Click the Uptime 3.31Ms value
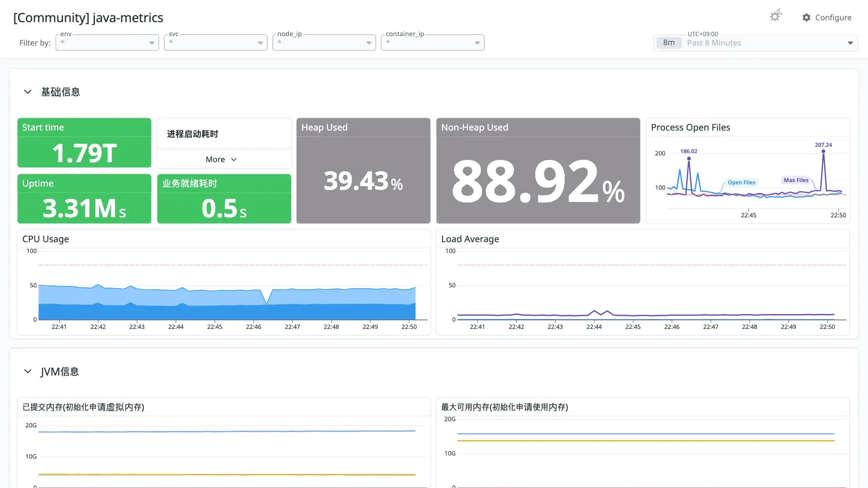This screenshot has width=868, height=488. tap(84, 208)
